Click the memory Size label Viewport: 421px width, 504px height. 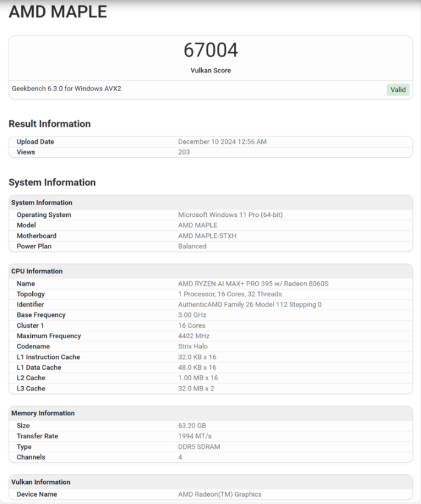[x=23, y=426]
